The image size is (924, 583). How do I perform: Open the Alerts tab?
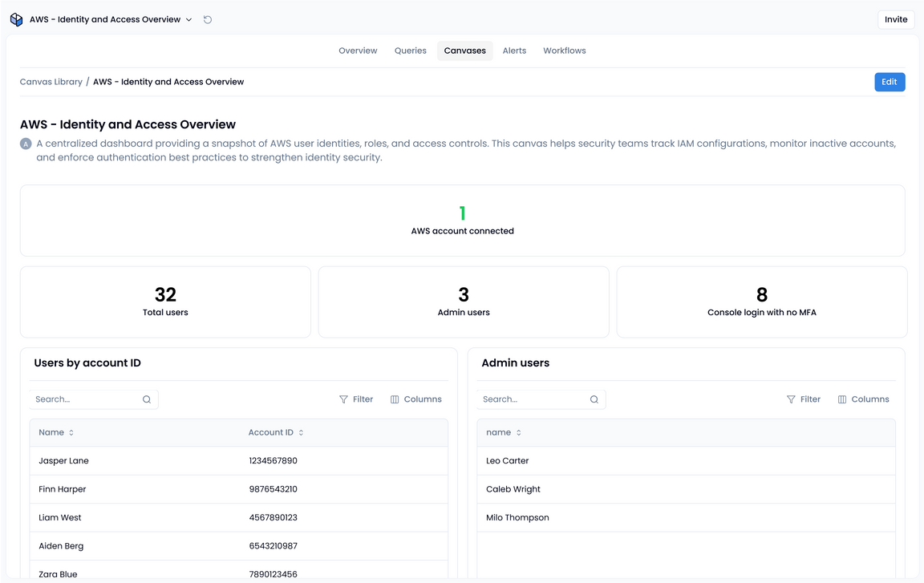(x=514, y=51)
